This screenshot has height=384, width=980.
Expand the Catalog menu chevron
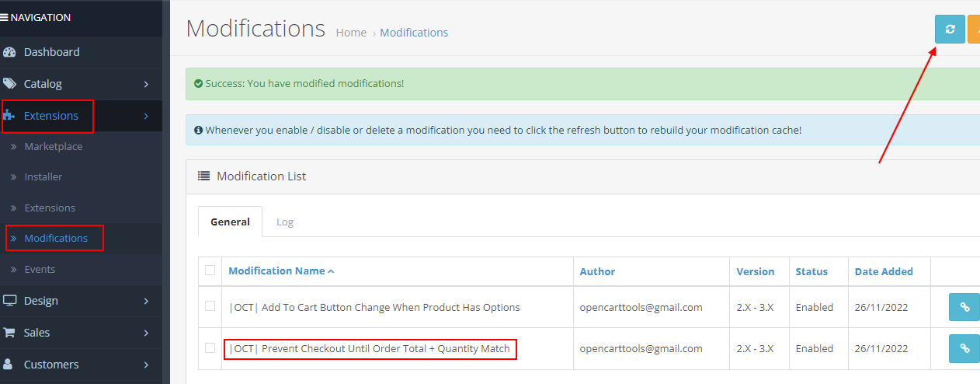tap(146, 84)
